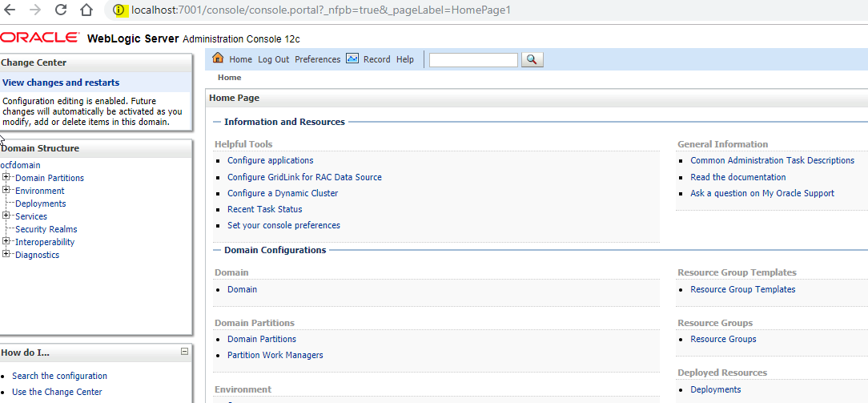
Task: Click the Oracle logo
Action: (x=40, y=38)
